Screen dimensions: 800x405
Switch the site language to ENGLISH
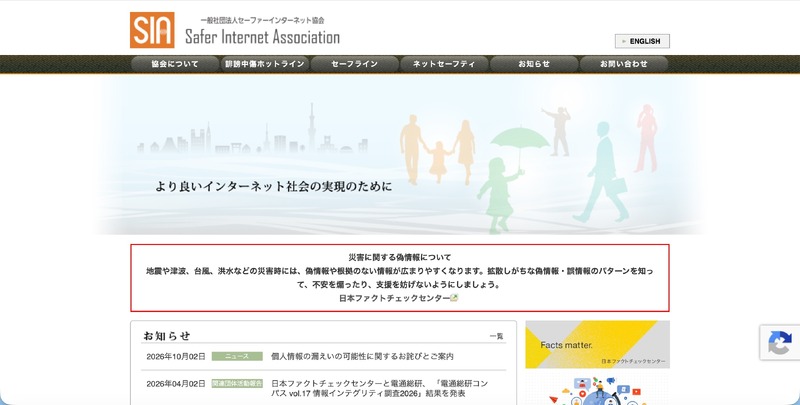[x=642, y=41]
